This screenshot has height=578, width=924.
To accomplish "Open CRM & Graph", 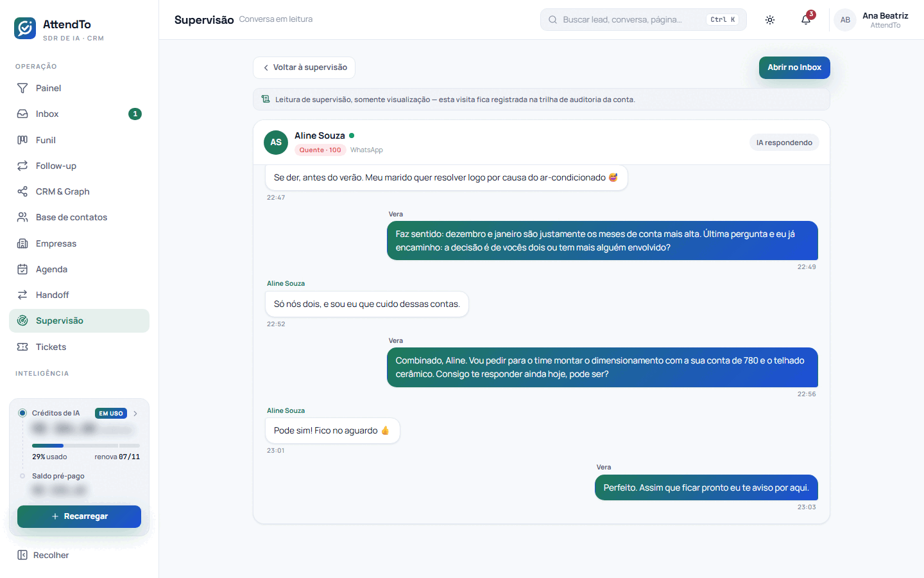I will 80,191.
